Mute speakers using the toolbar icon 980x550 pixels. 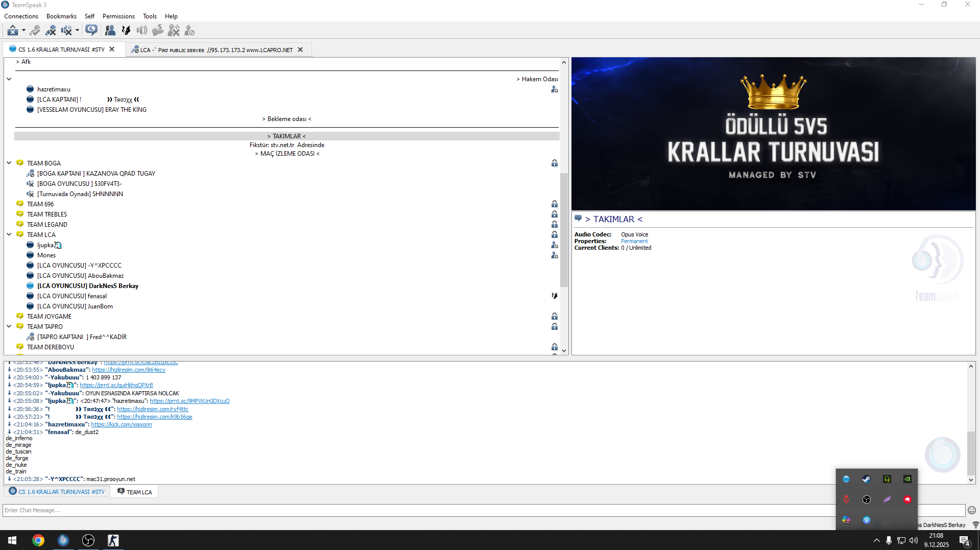(66, 31)
